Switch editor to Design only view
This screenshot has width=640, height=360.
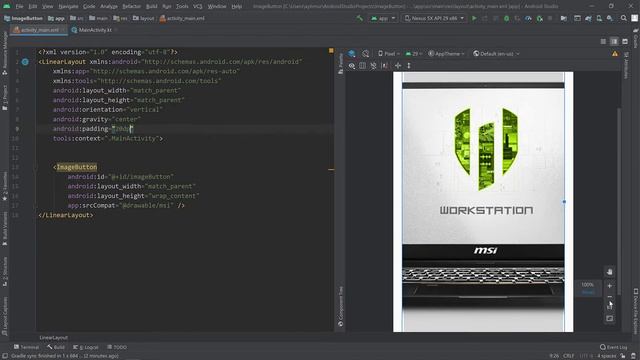coord(625,42)
